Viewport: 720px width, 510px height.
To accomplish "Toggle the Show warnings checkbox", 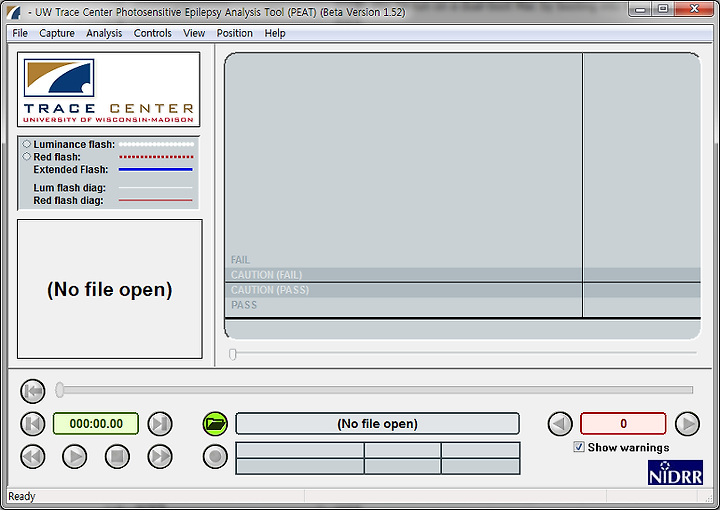I will tap(579, 447).
